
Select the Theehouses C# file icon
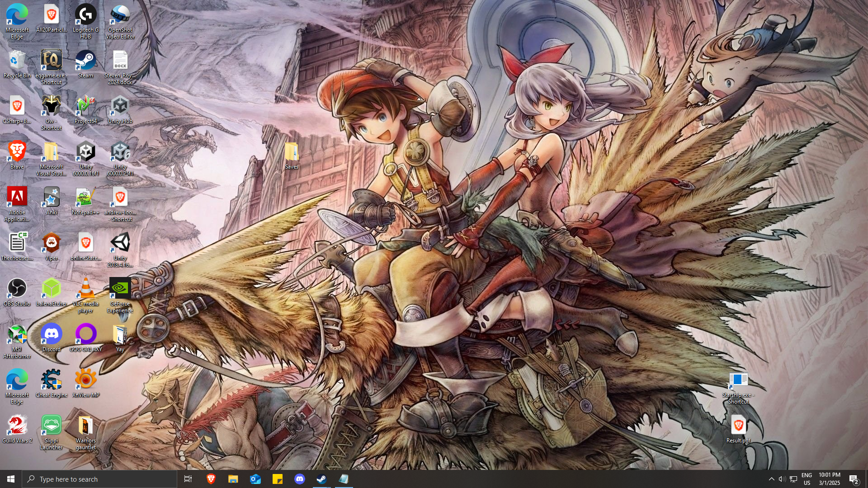(x=17, y=247)
